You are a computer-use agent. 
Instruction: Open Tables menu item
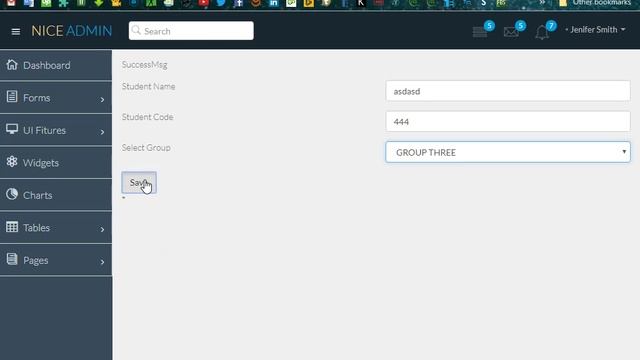(56, 228)
